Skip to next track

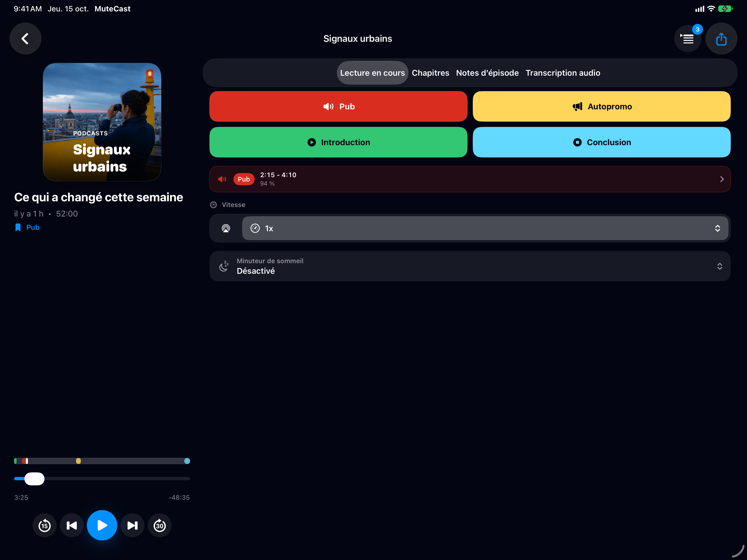click(x=132, y=525)
